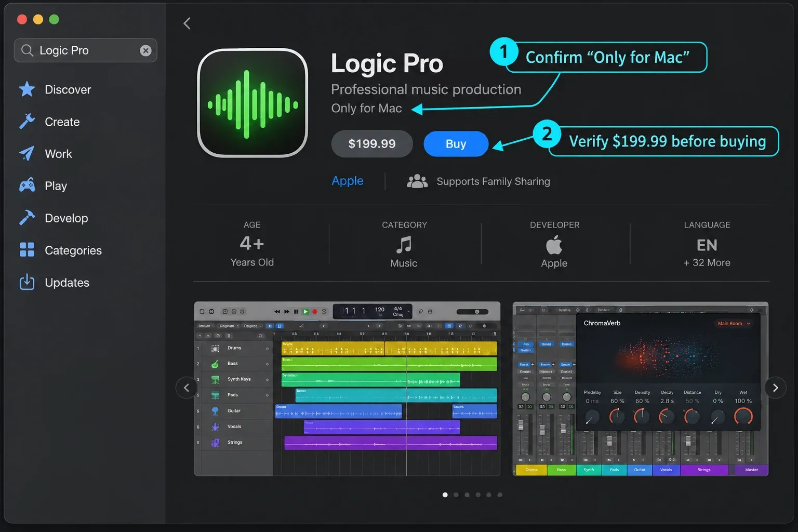
Task: Clear the Logic Pro search field
Action: (x=146, y=50)
